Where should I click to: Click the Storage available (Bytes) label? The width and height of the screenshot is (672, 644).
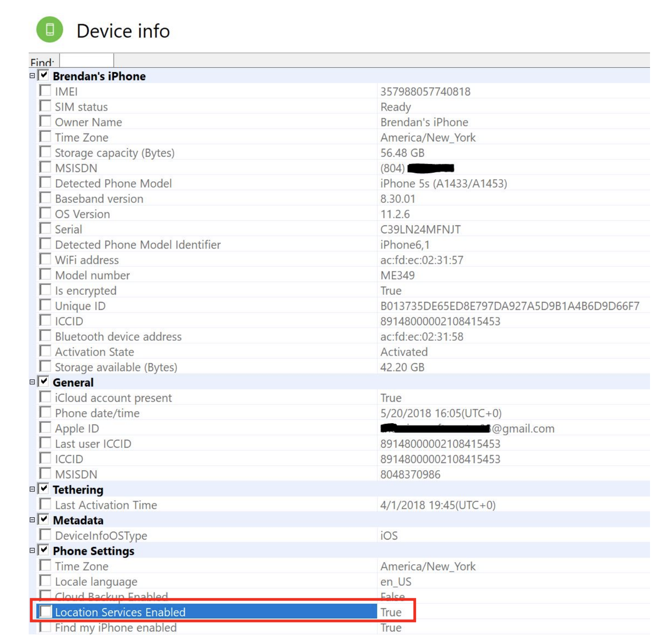pos(116,367)
